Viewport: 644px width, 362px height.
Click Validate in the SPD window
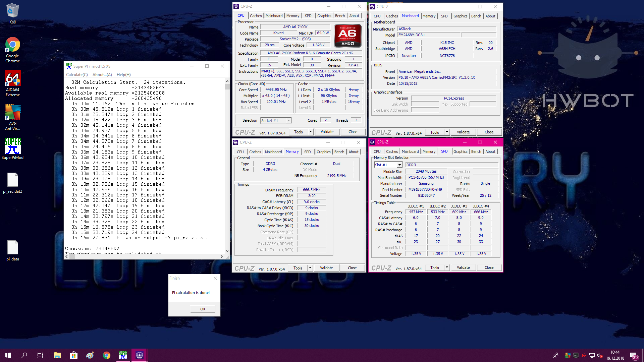[x=463, y=267]
